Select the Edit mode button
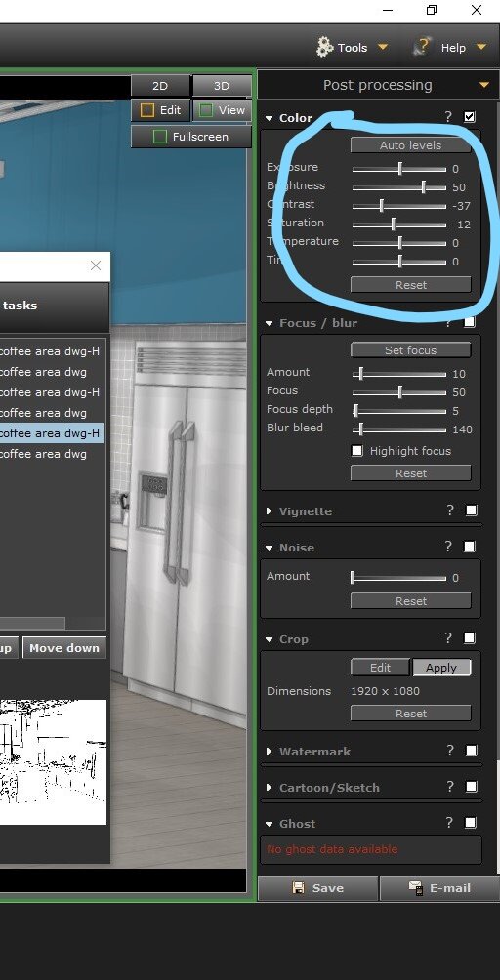Image resolution: width=500 pixels, height=980 pixels. coord(160,110)
